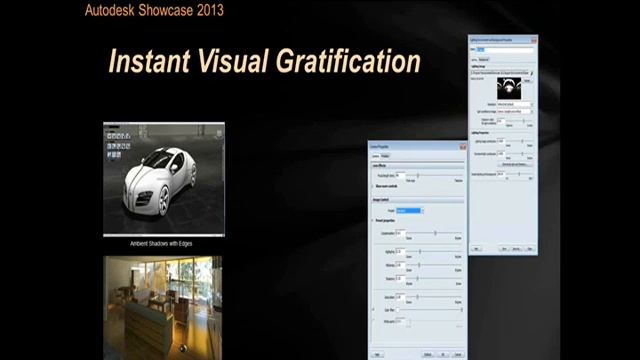Click the button beside the lighting preview
640x360 pixels.
[x=527, y=80]
